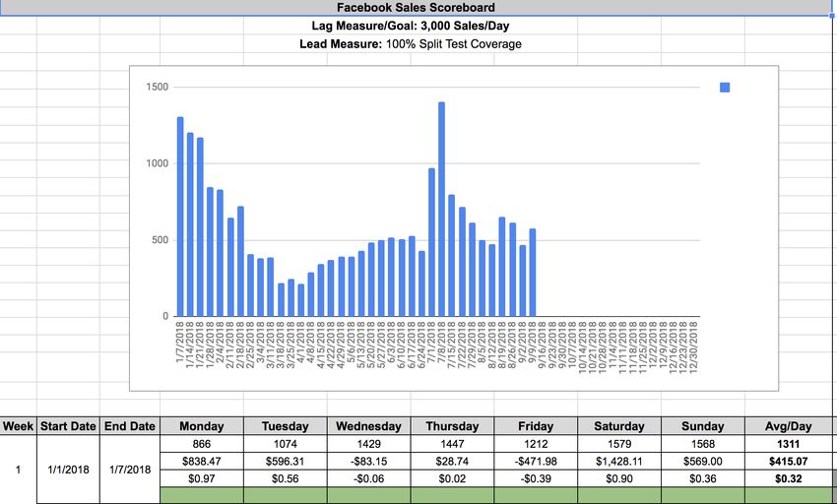Select Monday sales cell 866

click(x=202, y=444)
